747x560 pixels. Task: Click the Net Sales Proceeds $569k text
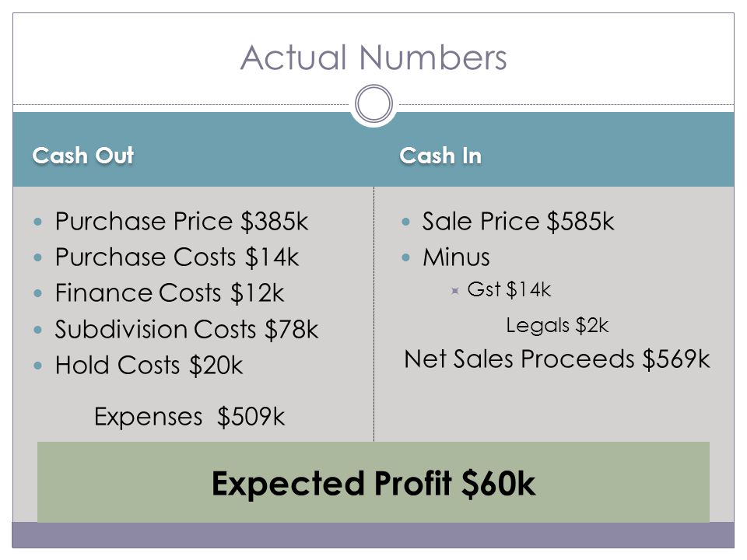pos(557,359)
